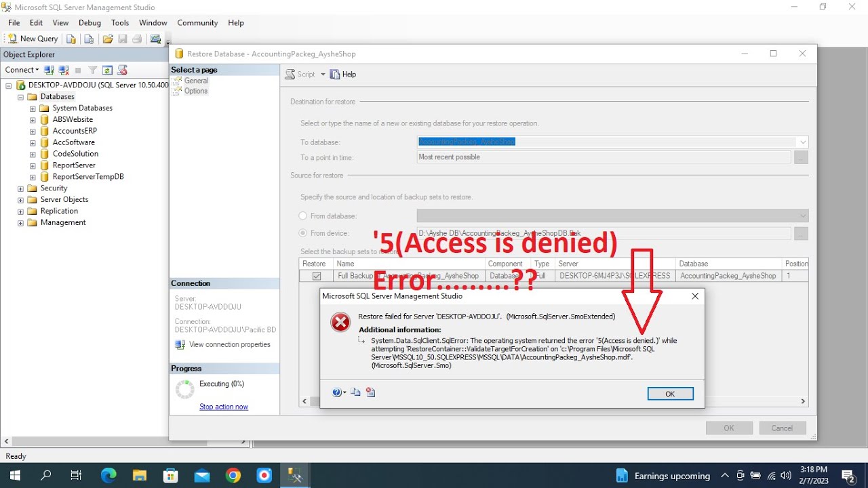Select the Replication folder
868x488 pixels.
[x=59, y=211]
